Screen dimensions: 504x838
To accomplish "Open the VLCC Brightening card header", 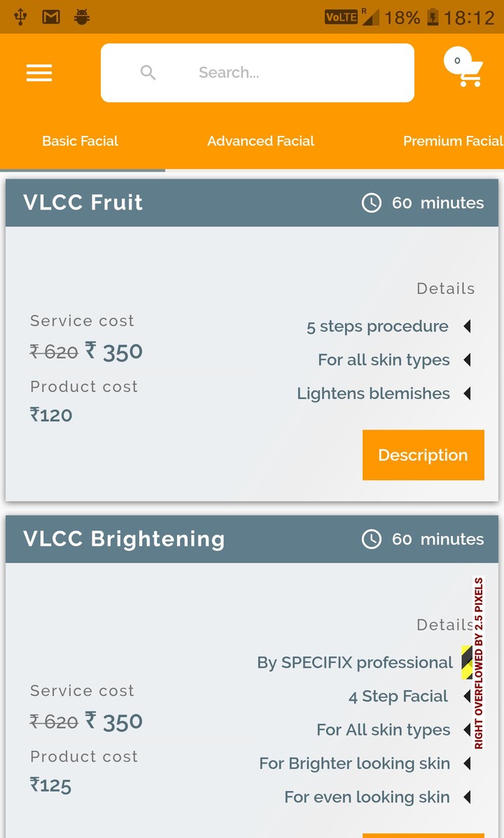I will tap(125, 539).
